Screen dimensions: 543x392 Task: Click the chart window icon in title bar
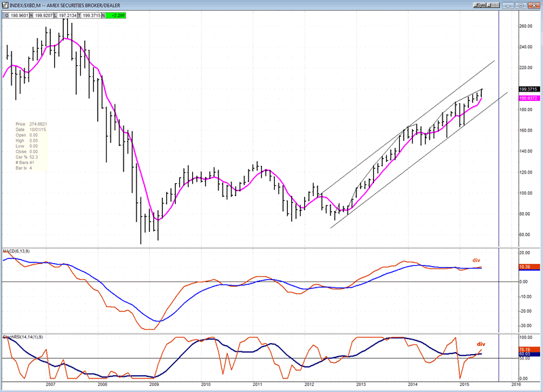tap(5, 4)
